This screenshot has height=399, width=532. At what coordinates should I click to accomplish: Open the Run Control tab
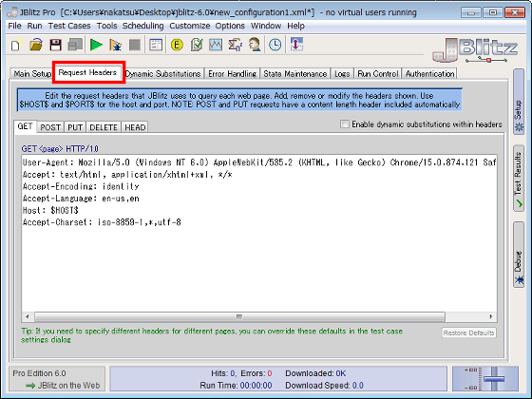(x=378, y=74)
